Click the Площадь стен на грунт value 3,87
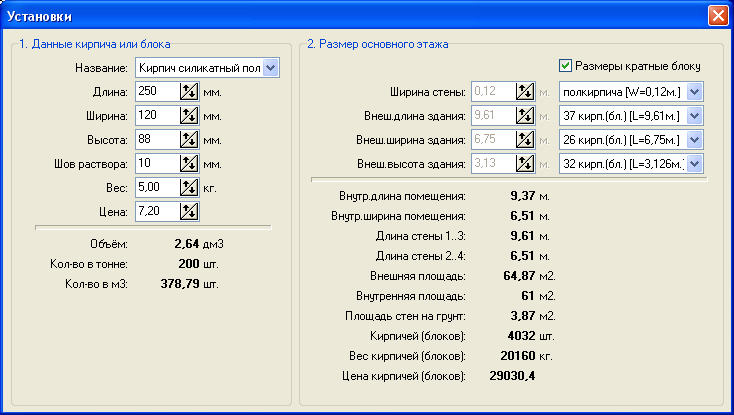Image resolution: width=734 pixels, height=415 pixels. [x=523, y=316]
